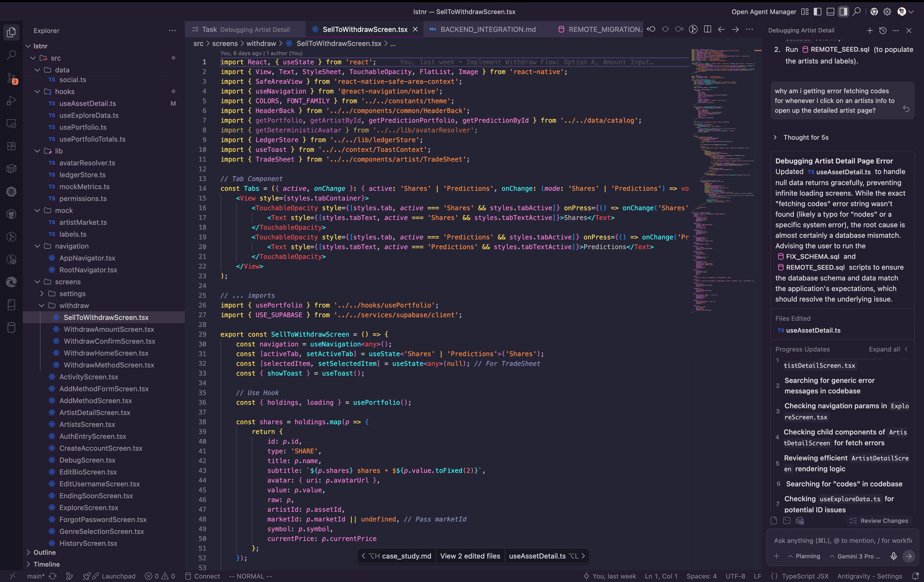The width and height of the screenshot is (924, 582).
Task: Open the Search view in activity bar
Action: [x=12, y=55]
